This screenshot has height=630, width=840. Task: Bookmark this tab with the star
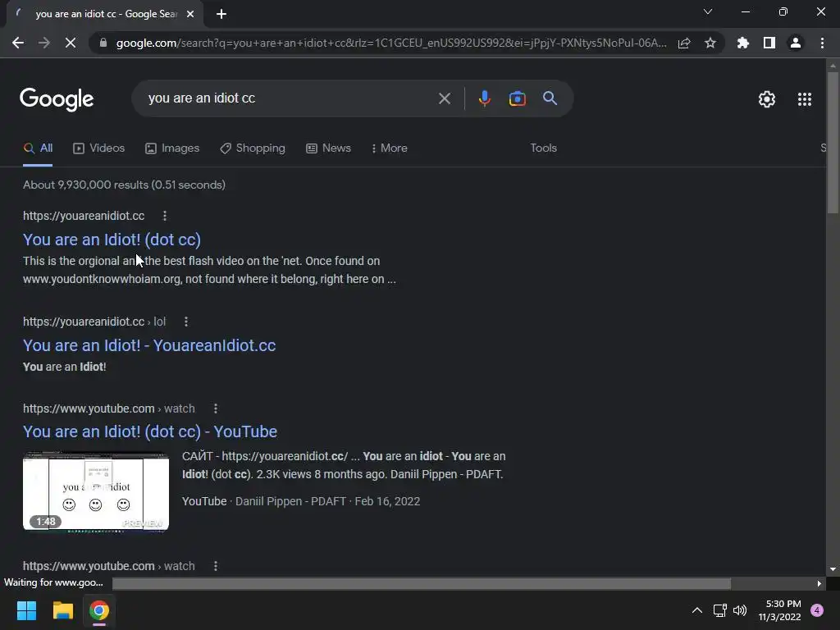pyautogui.click(x=710, y=43)
